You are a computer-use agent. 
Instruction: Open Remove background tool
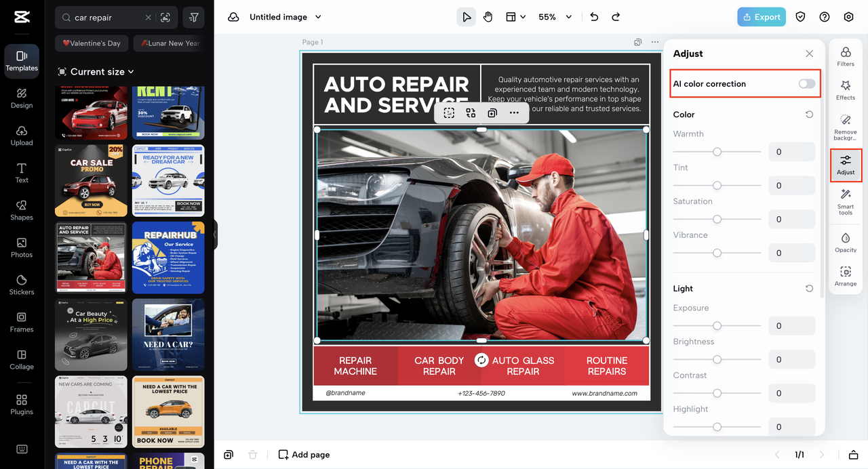point(846,127)
